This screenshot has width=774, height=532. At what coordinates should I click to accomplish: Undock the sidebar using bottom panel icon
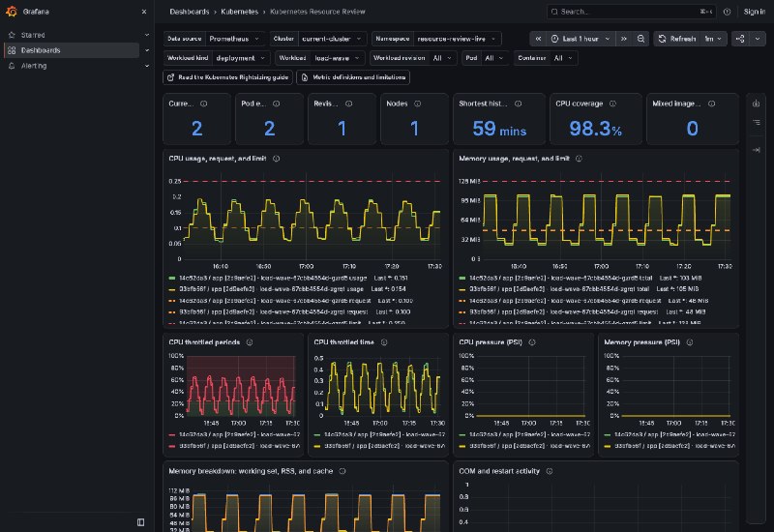click(140, 521)
